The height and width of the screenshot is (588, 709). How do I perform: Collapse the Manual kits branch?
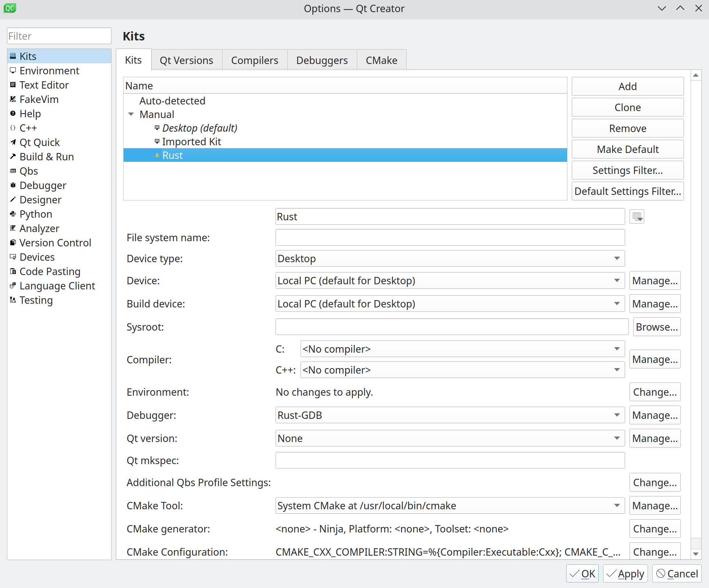tap(131, 114)
